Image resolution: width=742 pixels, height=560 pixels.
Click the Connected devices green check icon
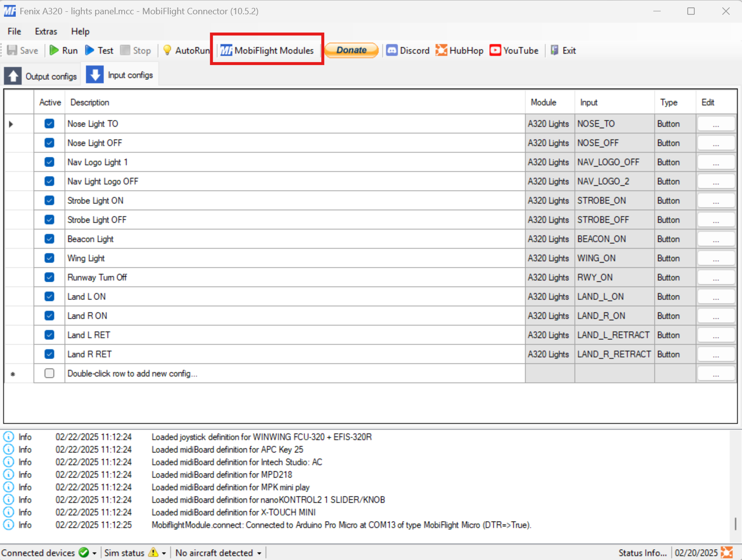(x=84, y=553)
